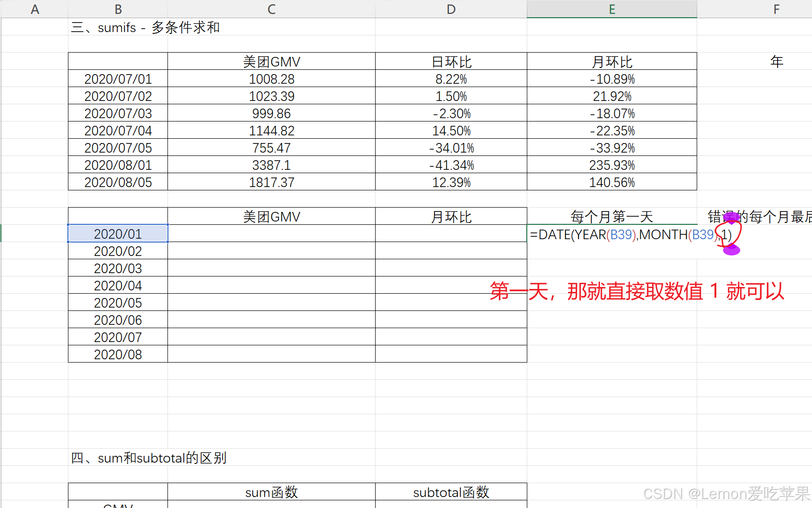Select the 140.56% cell

click(612, 182)
